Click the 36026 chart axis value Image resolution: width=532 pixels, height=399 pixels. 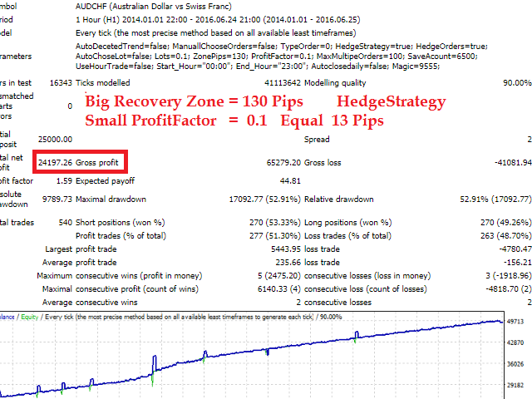pos(515,364)
